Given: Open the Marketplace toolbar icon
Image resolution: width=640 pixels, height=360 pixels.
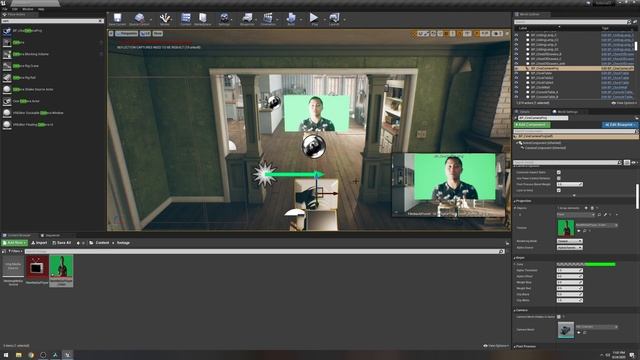Looking at the screenshot, I should tap(203, 18).
